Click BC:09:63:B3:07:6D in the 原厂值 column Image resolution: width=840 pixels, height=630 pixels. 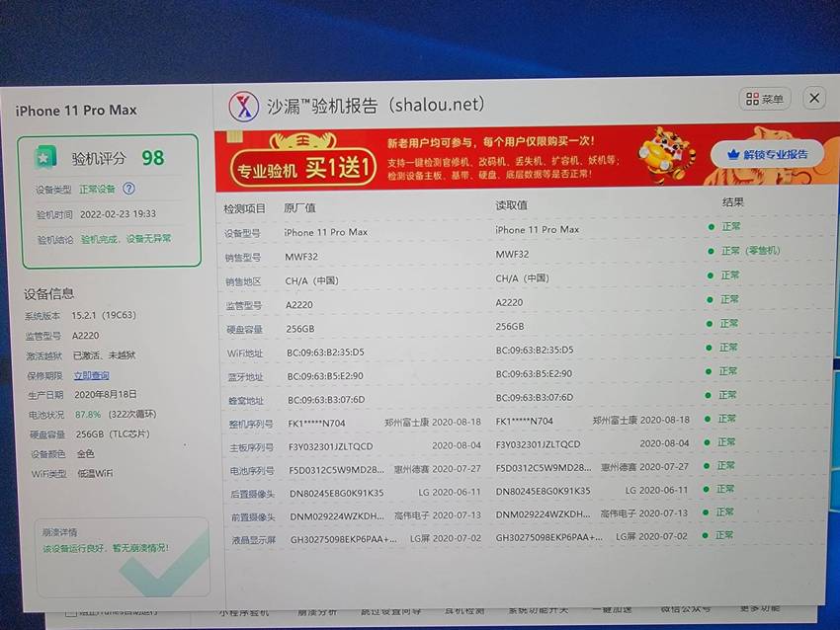[326, 400]
